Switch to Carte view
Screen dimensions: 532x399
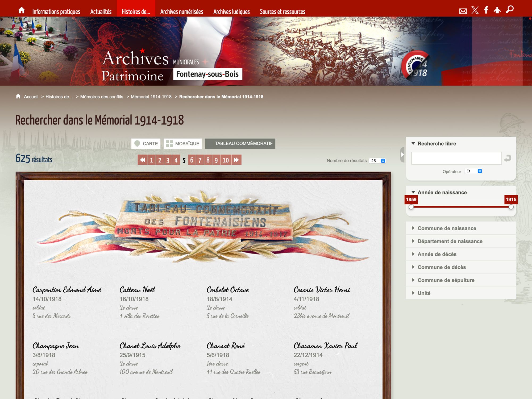(x=146, y=144)
